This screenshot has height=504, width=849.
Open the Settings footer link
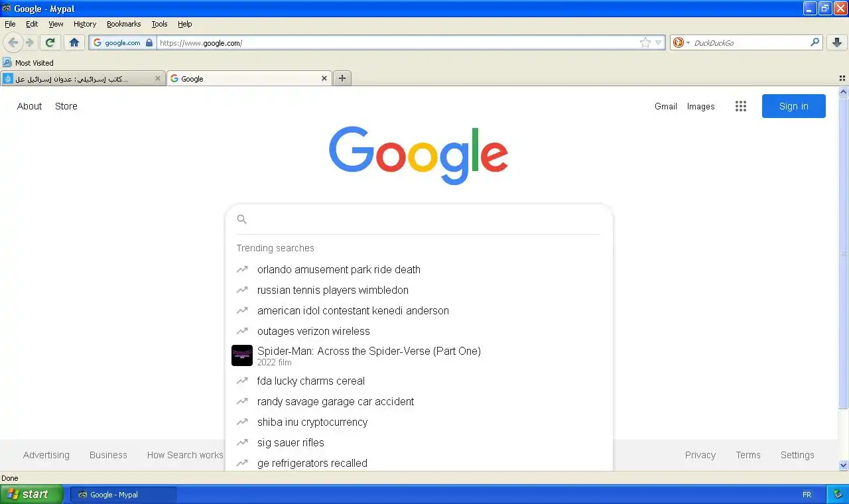(797, 455)
